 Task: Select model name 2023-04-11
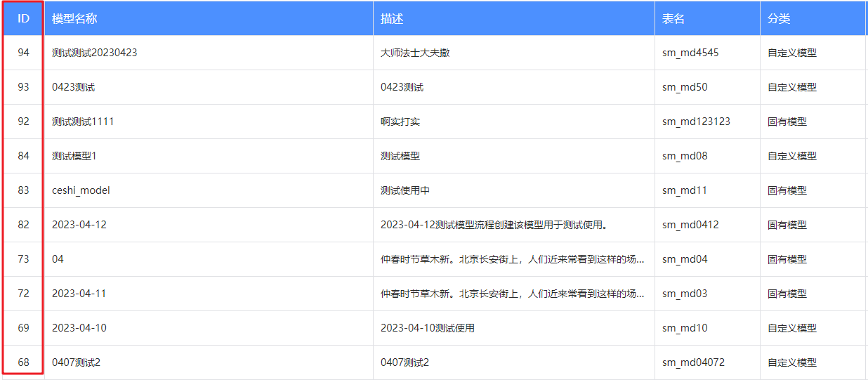[79, 294]
